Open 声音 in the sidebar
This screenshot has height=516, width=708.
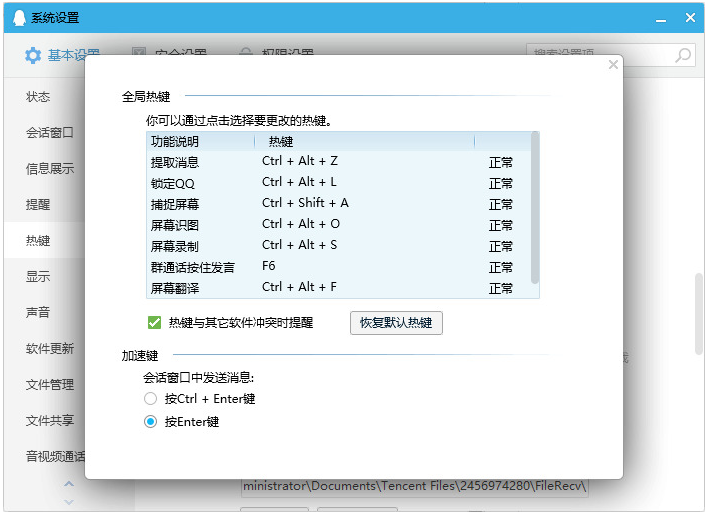tap(38, 312)
